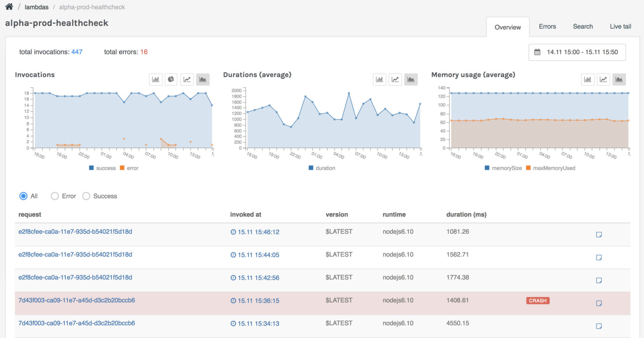
Task: Select the All filter radio button
Action: 23,196
